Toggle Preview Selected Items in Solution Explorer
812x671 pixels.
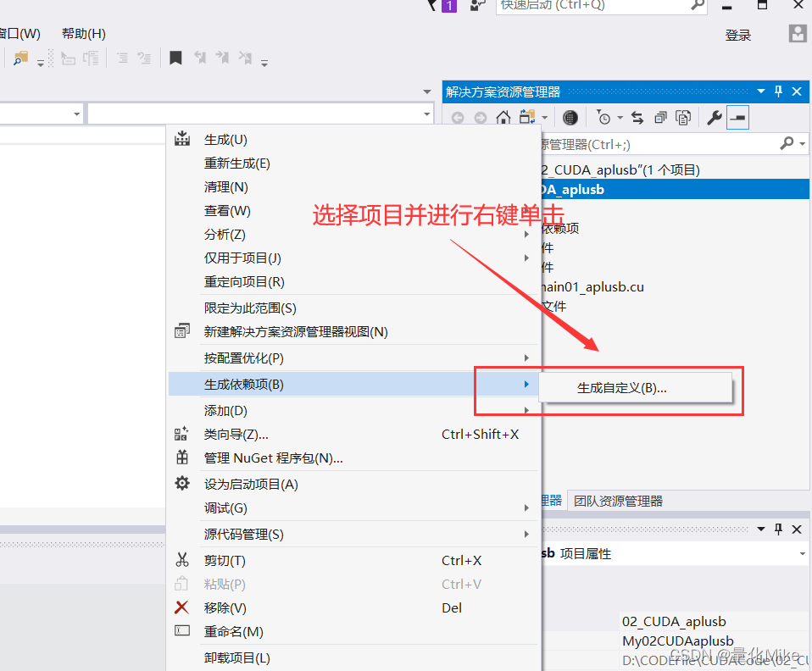(x=683, y=117)
